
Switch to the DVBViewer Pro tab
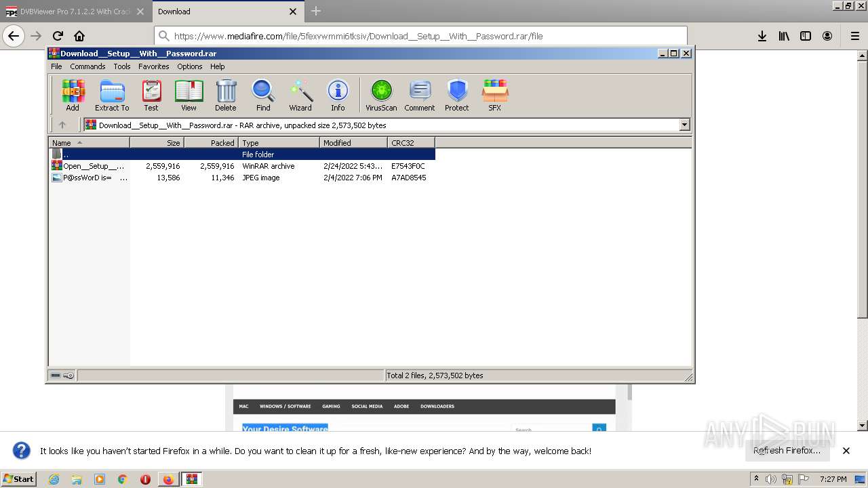point(75,12)
